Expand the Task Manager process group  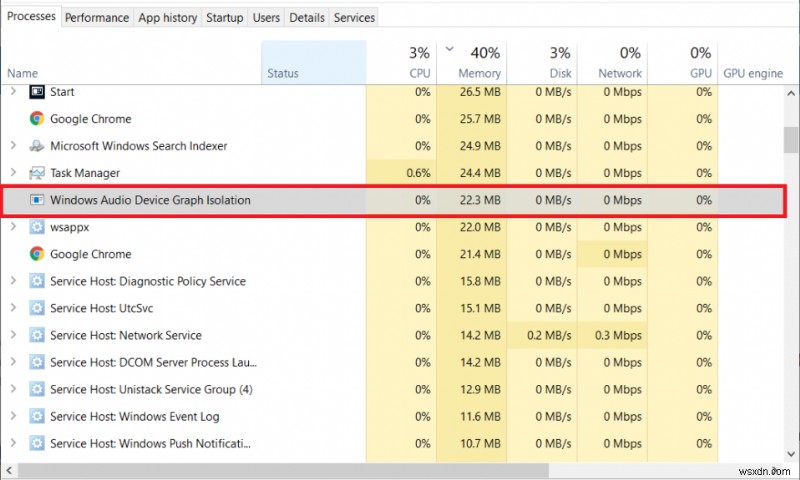(13, 172)
